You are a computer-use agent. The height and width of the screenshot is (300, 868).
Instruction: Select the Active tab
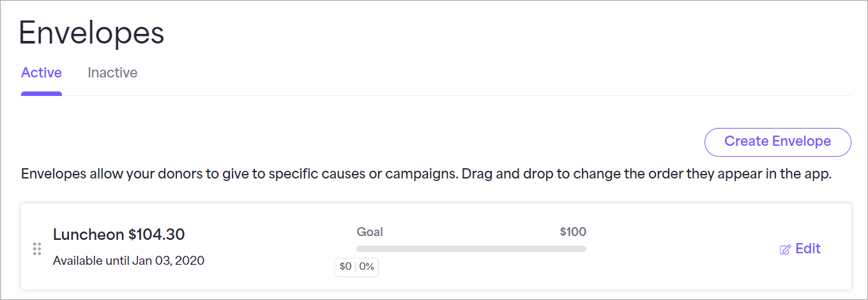[42, 73]
